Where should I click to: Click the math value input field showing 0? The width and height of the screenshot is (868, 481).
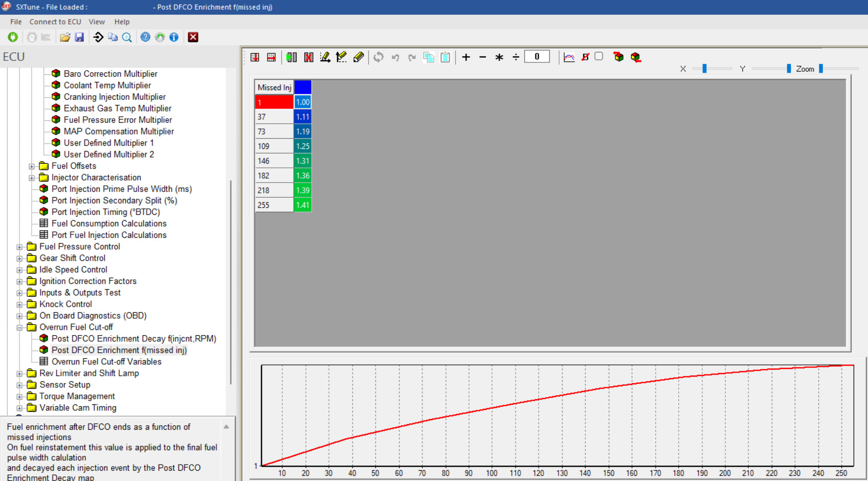(537, 57)
